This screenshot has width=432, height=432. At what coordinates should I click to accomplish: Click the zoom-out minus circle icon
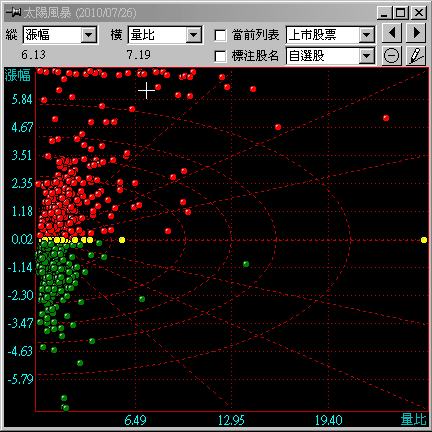point(391,55)
